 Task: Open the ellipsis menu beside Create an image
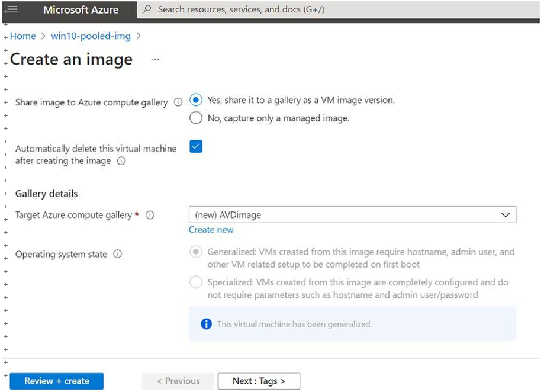point(155,59)
